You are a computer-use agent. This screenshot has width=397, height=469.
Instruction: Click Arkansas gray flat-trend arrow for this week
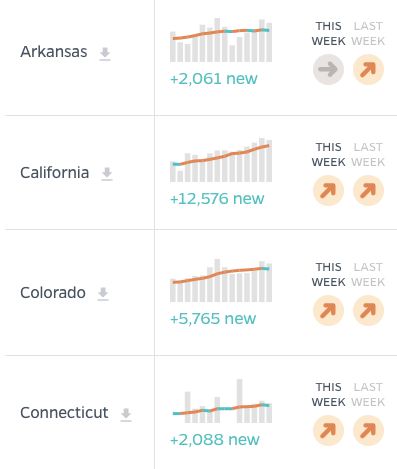pyautogui.click(x=328, y=70)
